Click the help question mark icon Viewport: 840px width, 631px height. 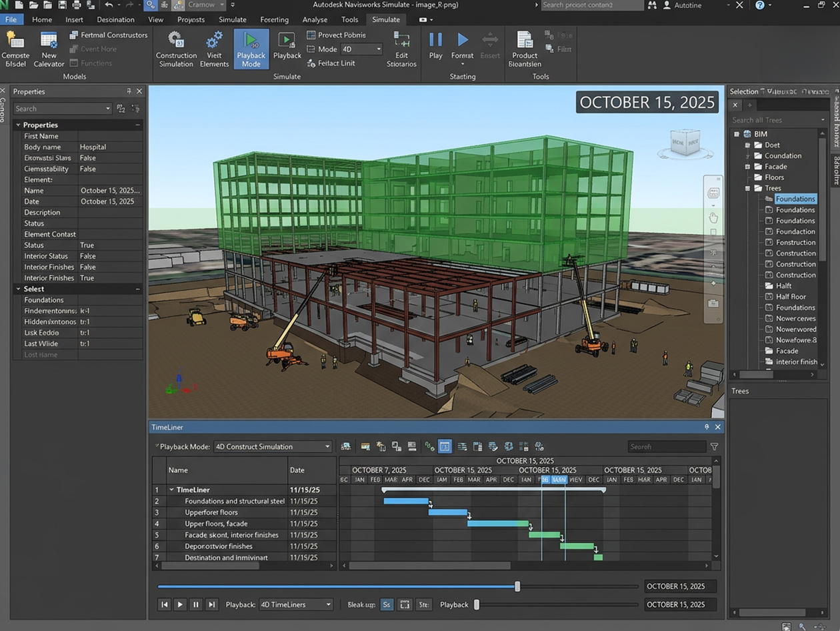point(760,5)
